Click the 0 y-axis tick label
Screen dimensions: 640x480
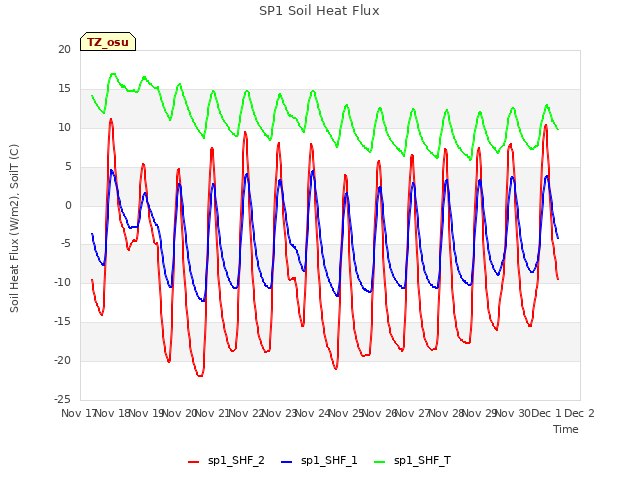(x=68, y=205)
